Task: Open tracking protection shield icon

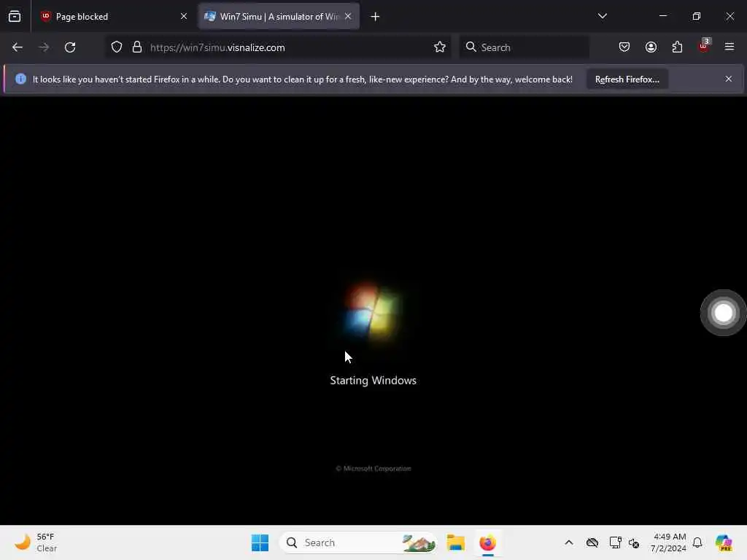Action: click(117, 47)
